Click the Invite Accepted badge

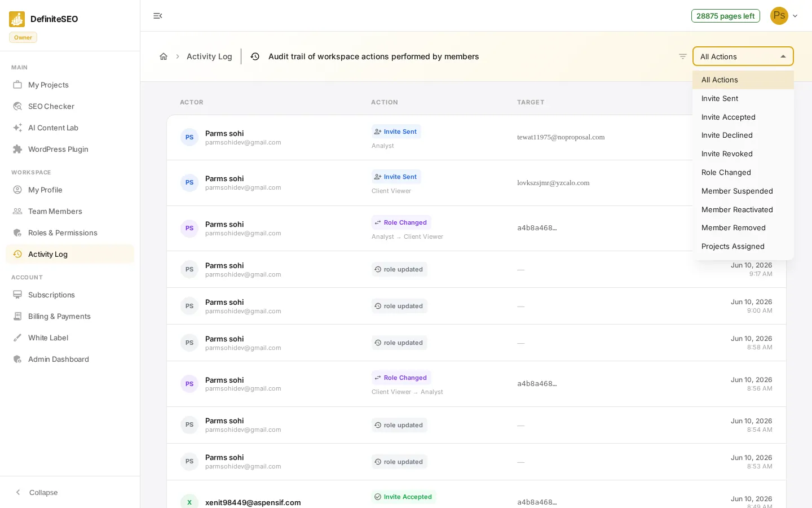pos(404,497)
